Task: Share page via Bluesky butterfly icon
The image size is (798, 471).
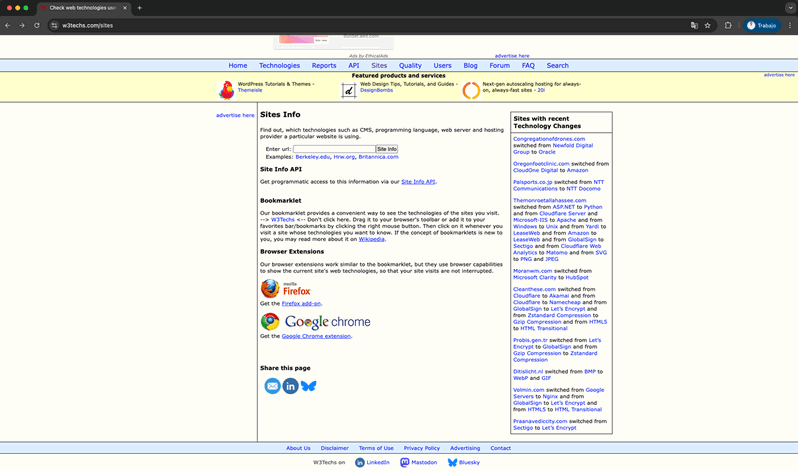Action: click(308, 386)
